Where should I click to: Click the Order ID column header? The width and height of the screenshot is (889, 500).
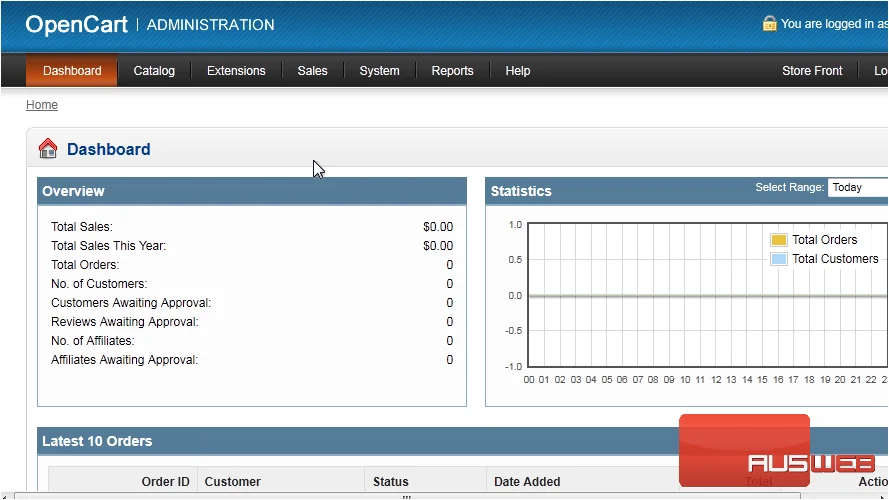point(165,481)
